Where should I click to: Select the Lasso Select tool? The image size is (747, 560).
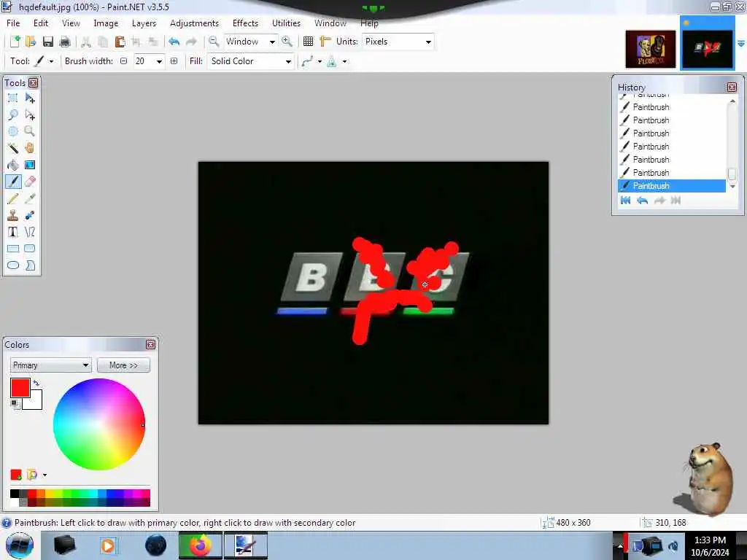pyautogui.click(x=13, y=114)
